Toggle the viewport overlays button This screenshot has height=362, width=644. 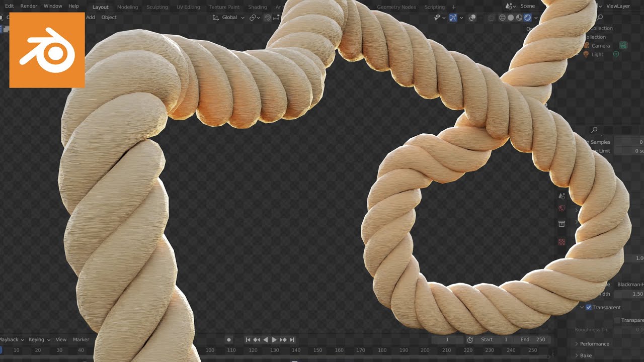tap(472, 18)
